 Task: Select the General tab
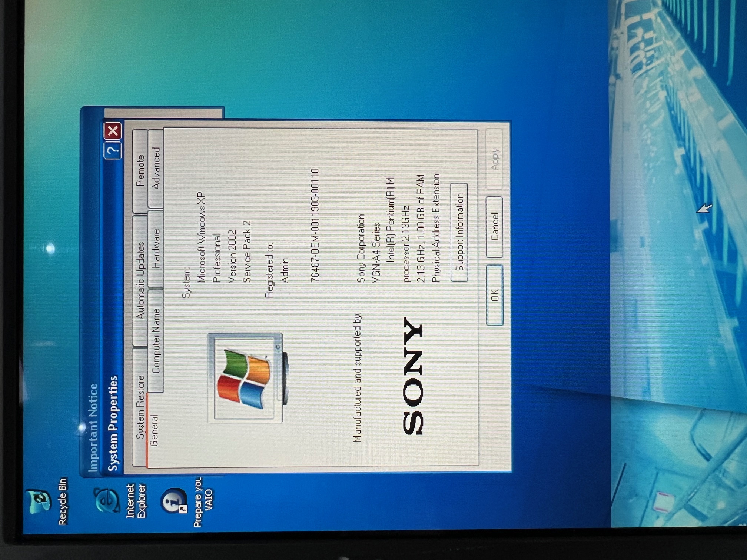coord(154,430)
